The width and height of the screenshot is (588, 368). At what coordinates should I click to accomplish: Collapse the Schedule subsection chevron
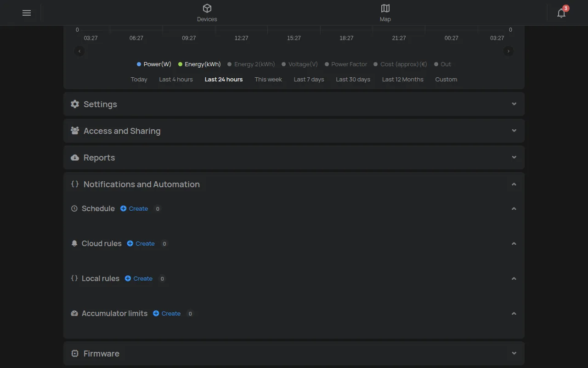[x=514, y=209]
